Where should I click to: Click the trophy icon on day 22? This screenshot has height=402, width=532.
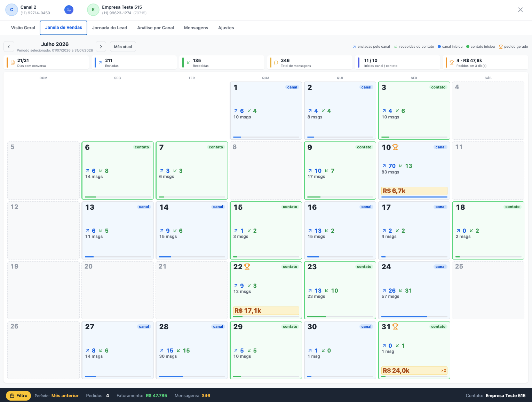[x=247, y=266]
